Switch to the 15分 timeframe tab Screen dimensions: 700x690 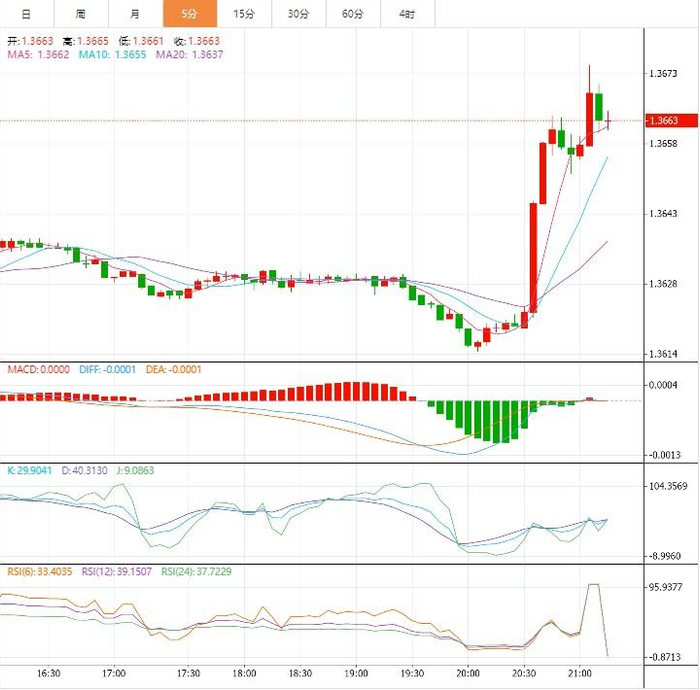(244, 14)
